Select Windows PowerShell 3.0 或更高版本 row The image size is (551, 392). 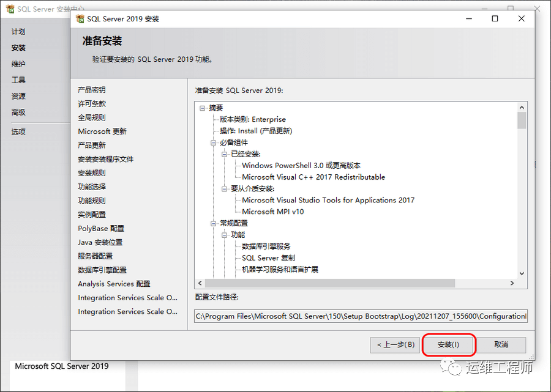coord(301,166)
